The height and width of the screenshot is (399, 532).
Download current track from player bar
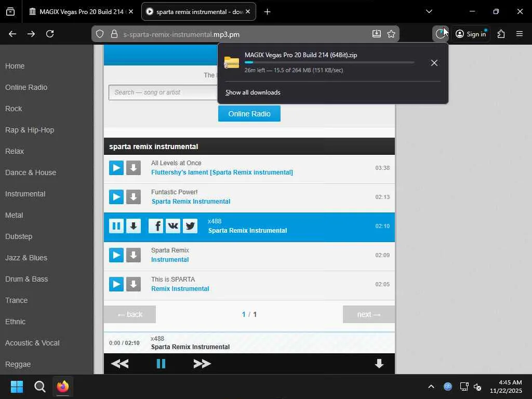379,364
